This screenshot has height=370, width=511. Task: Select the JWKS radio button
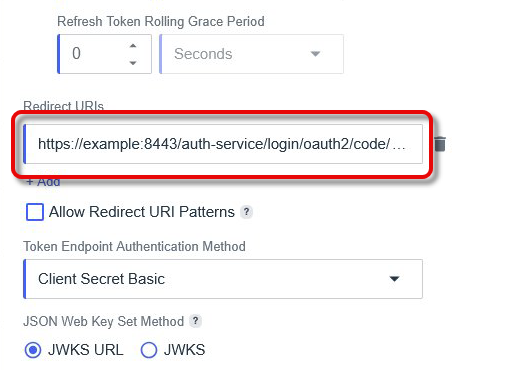(x=149, y=350)
